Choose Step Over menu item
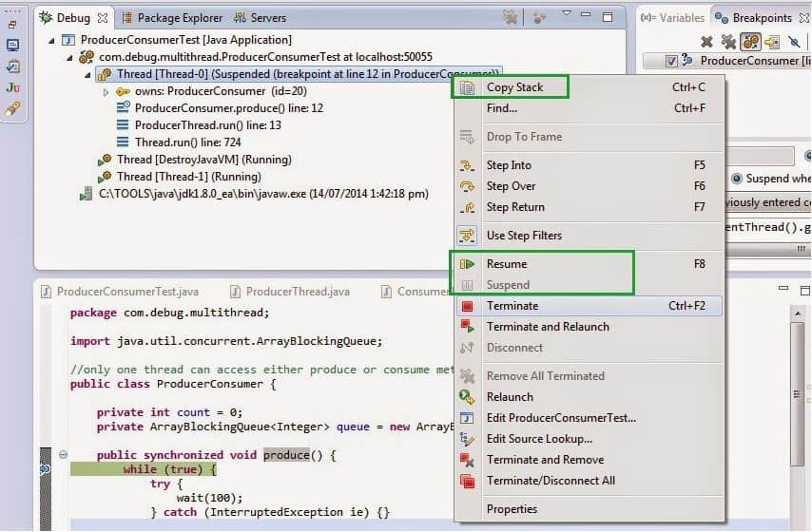This screenshot has width=812, height=532. point(589,186)
